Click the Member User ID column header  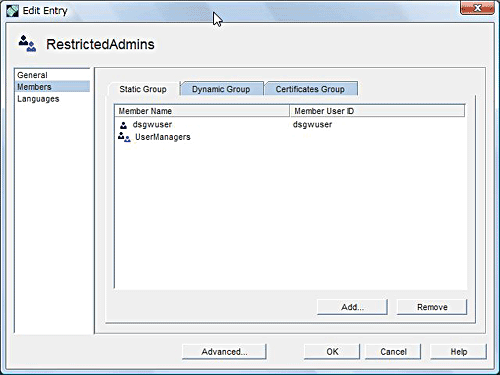pos(377,111)
